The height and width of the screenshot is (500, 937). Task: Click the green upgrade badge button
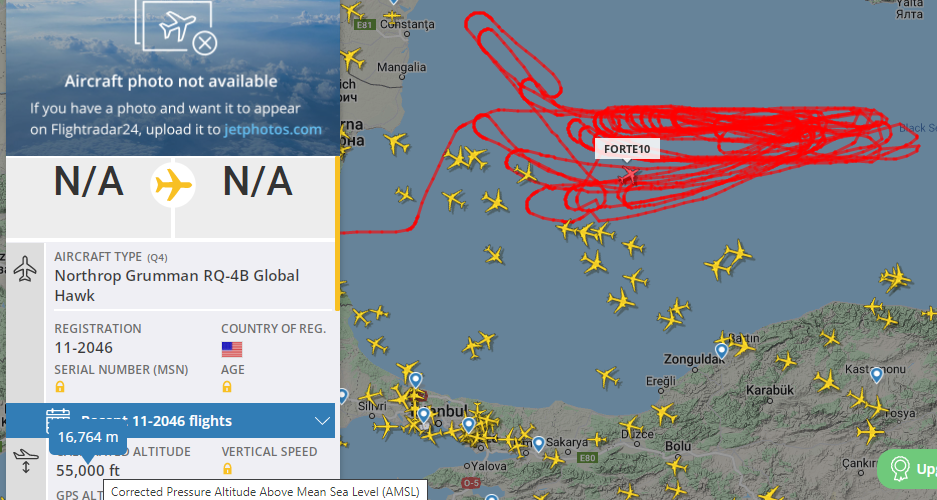tap(907, 469)
